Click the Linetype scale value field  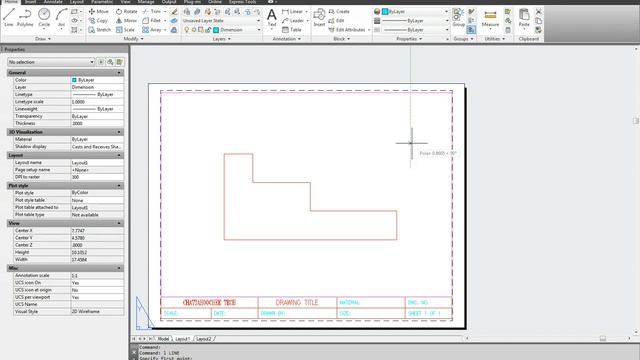click(97, 102)
